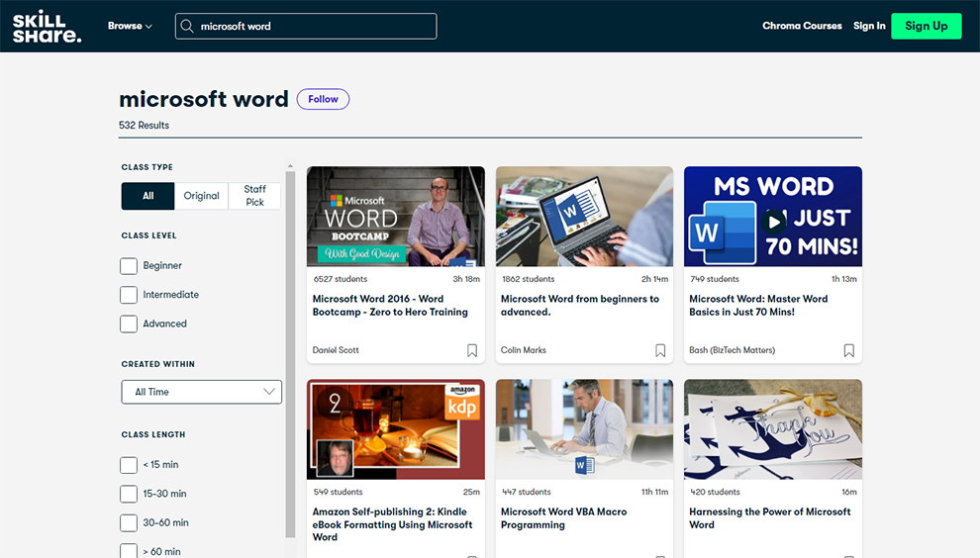This screenshot has height=558, width=980.
Task: Open the Thank You anchor card thumbnail
Action: pos(773,429)
